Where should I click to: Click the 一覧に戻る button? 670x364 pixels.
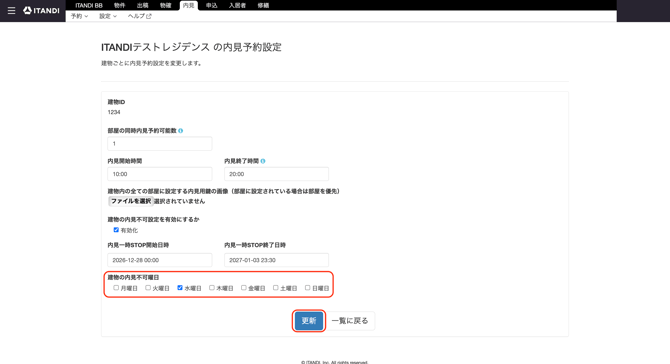(x=350, y=321)
